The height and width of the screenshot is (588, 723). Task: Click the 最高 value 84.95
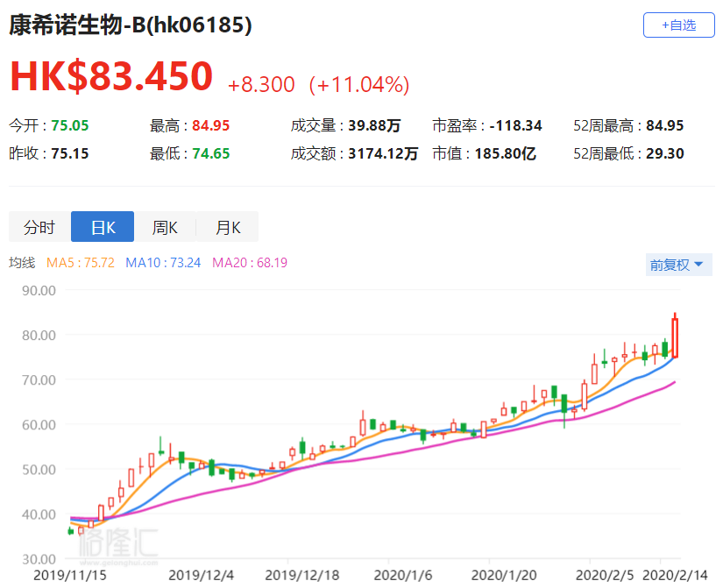(210, 125)
